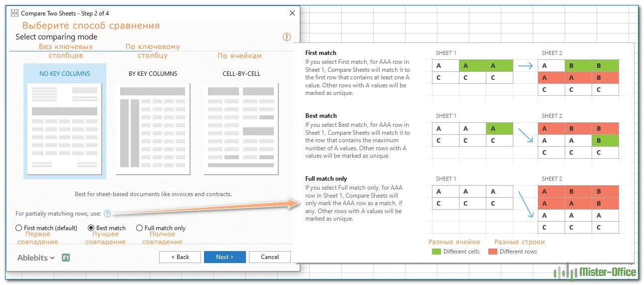Click the No Key Columns thumbnail preview
Viewport: 644px width, 285px height.
click(x=65, y=130)
